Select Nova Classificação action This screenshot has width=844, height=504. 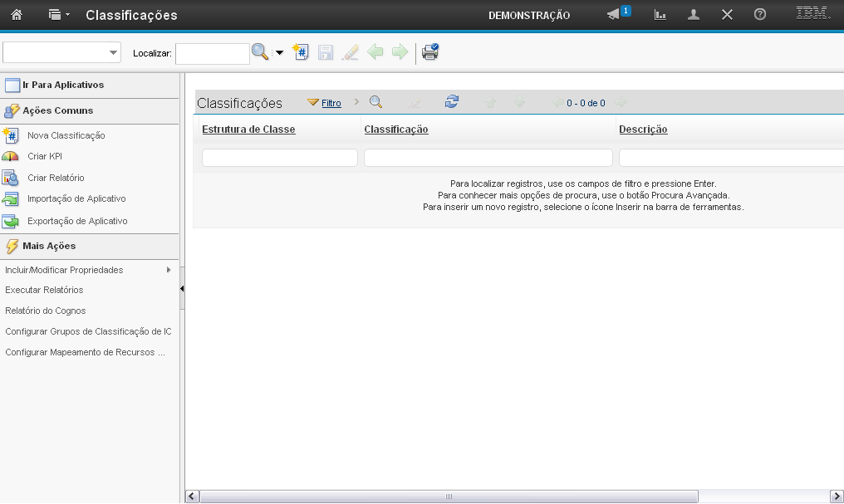(x=66, y=135)
